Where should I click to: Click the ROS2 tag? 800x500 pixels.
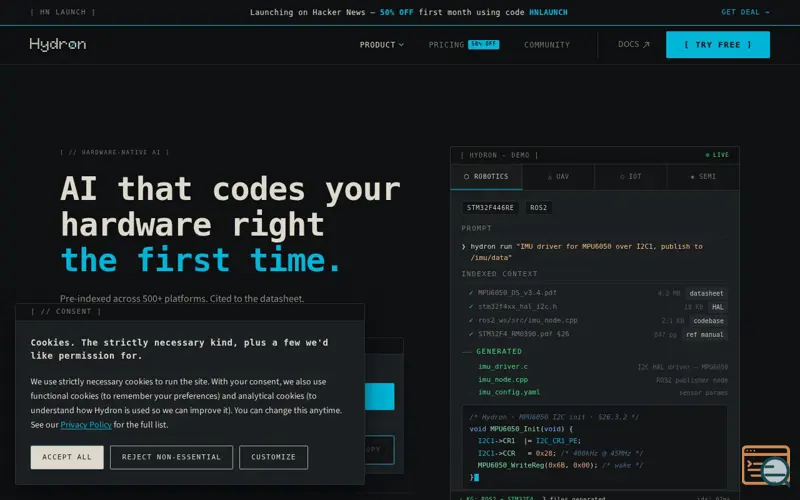(x=538, y=208)
